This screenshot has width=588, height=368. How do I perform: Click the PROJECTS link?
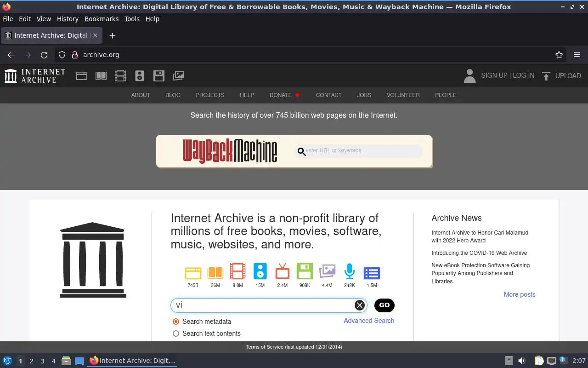(210, 95)
